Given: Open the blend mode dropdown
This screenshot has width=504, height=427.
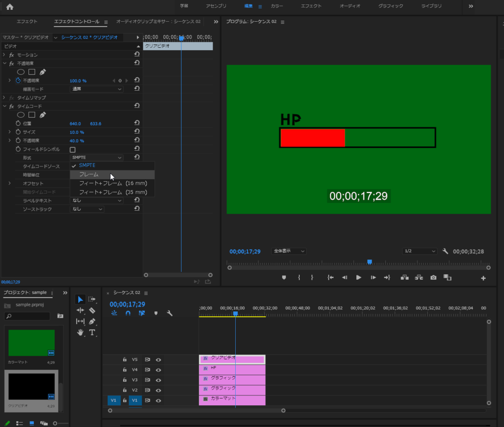Looking at the screenshot, I should click(x=96, y=89).
